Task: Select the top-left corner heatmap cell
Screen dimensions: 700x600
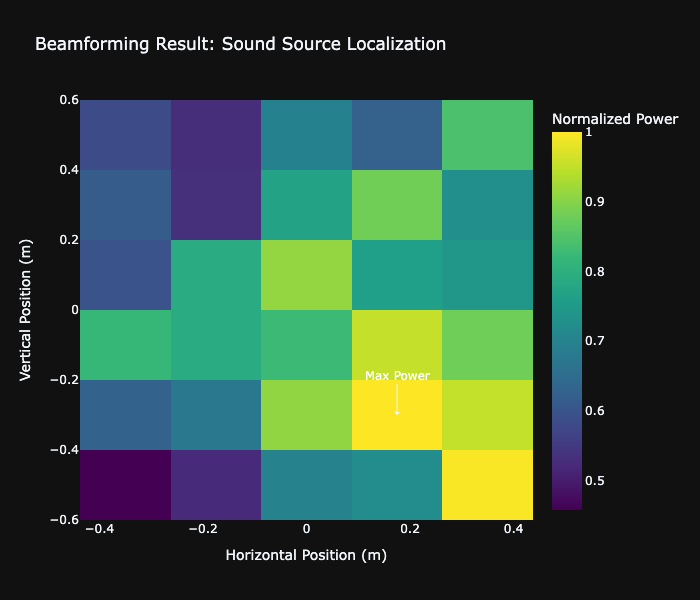Action: [125, 135]
